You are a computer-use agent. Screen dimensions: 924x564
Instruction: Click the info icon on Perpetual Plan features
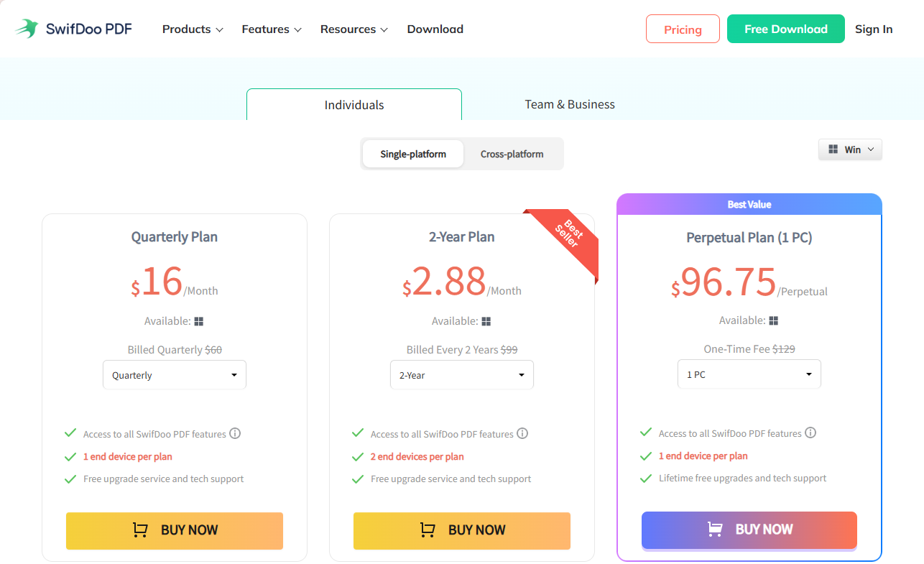[811, 433]
